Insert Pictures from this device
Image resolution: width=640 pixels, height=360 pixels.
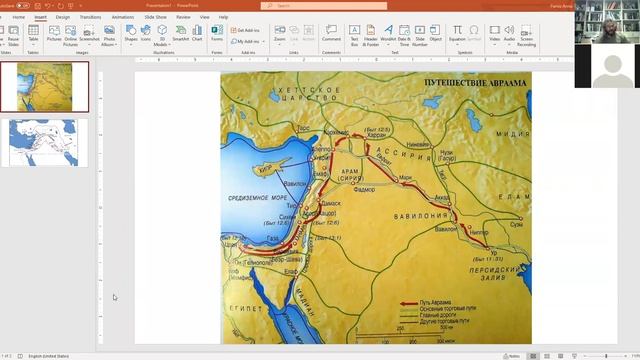[x=54, y=33]
